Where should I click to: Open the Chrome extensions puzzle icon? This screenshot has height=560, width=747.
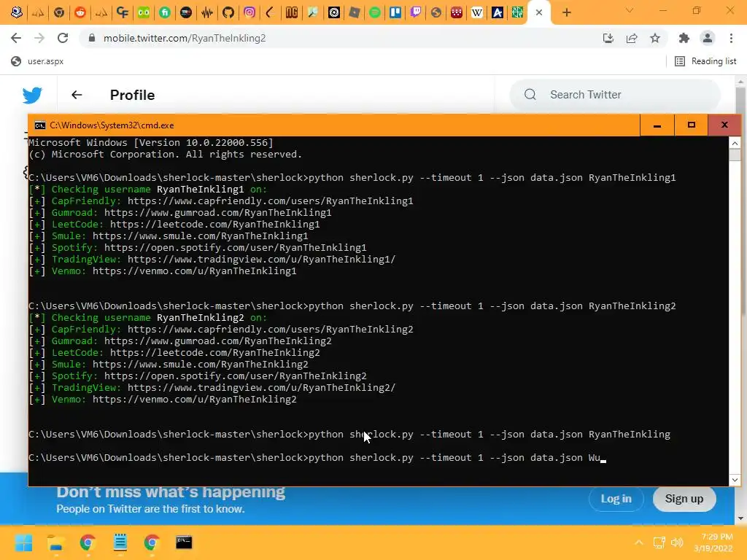tap(684, 38)
